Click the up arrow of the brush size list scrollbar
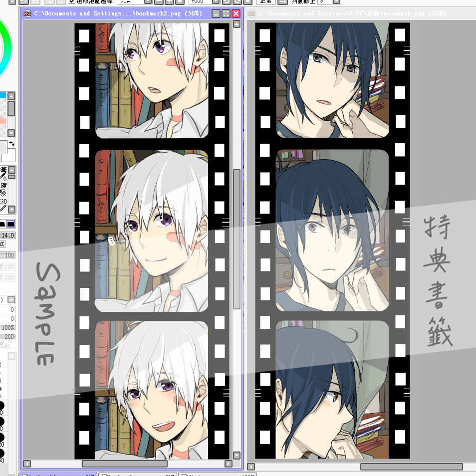 [x=11, y=355]
